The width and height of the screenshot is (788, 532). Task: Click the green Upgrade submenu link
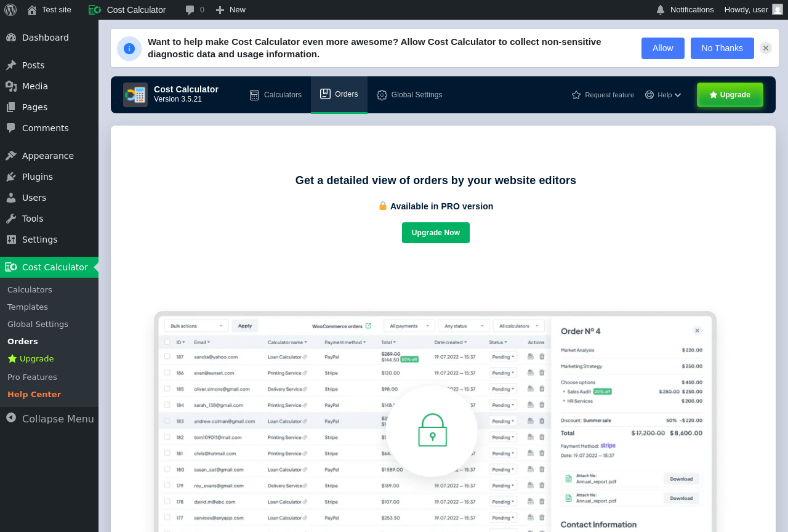[31, 358]
